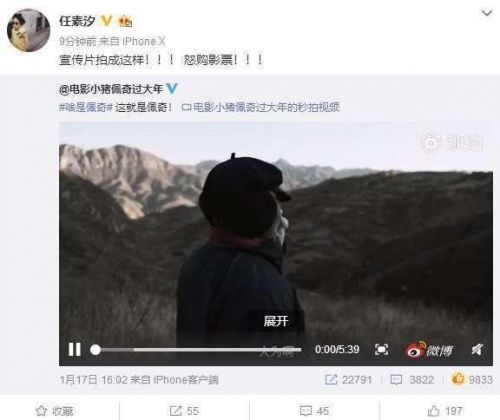Open the 任素汐 username link
Viewport: 500px width, 420px height.
[x=77, y=21]
